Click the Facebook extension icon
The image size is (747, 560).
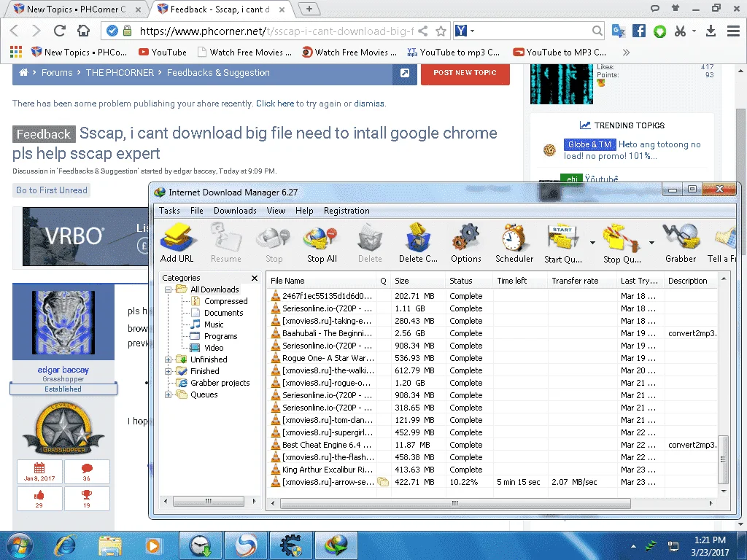tap(639, 31)
